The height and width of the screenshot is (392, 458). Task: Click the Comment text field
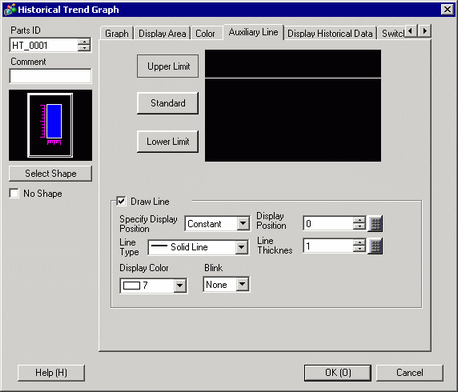pos(50,76)
